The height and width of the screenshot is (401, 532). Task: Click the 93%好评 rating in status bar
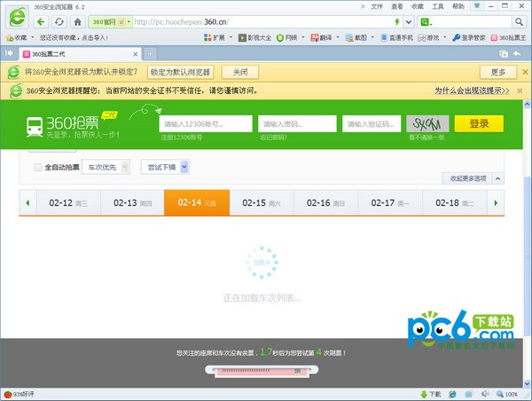coord(19,394)
